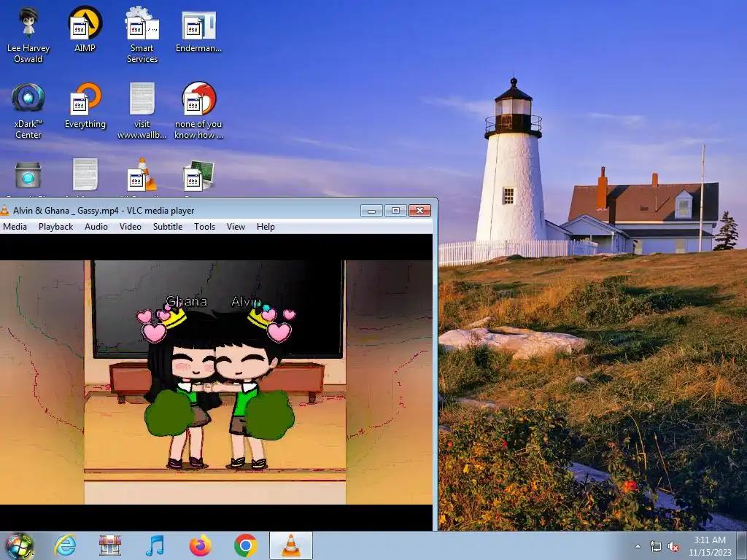Click the taskbar clock showing 3:11 AM
The width and height of the screenshot is (747, 560).
pyautogui.click(x=710, y=546)
